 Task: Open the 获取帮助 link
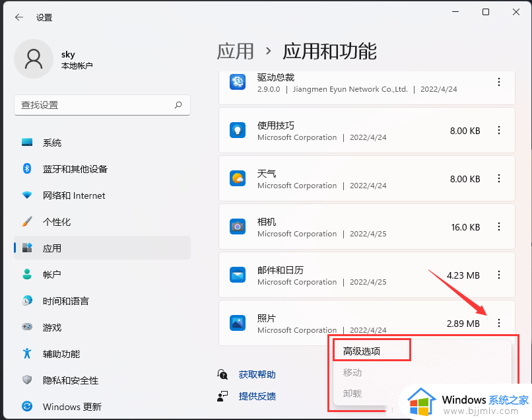click(x=257, y=374)
